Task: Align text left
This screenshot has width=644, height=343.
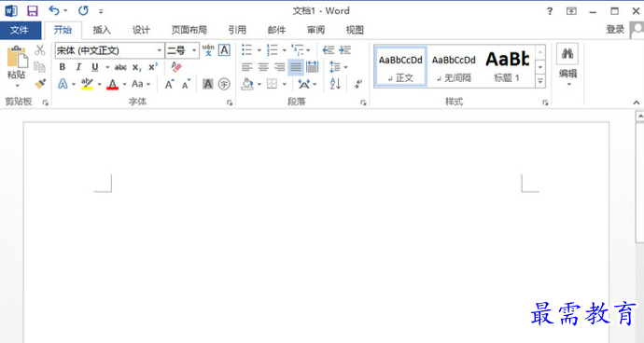Action: 246,67
